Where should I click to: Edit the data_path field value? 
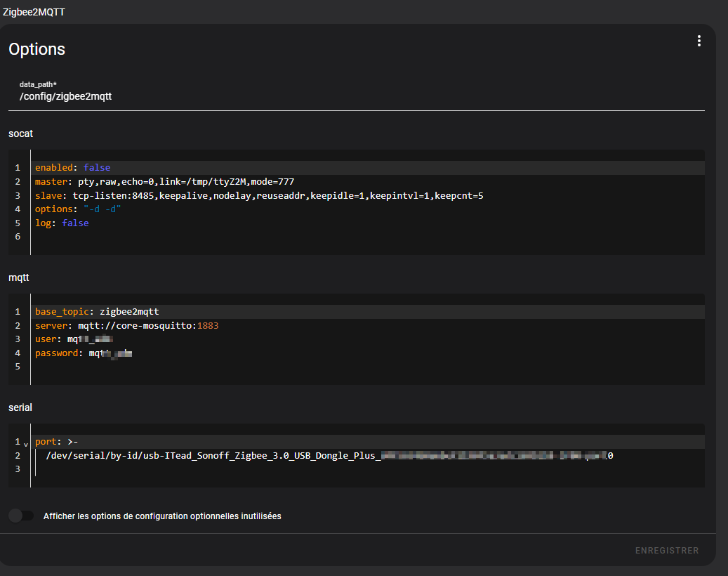(x=356, y=96)
